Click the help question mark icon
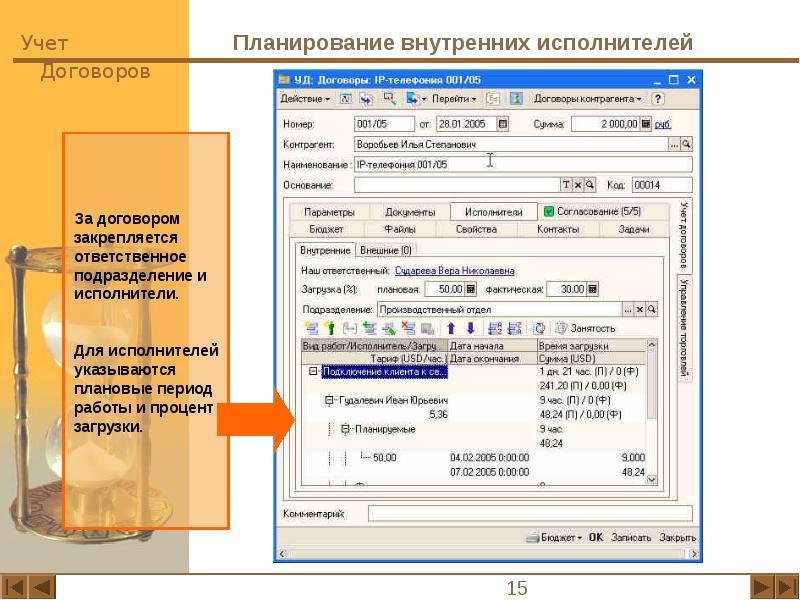 [x=657, y=99]
